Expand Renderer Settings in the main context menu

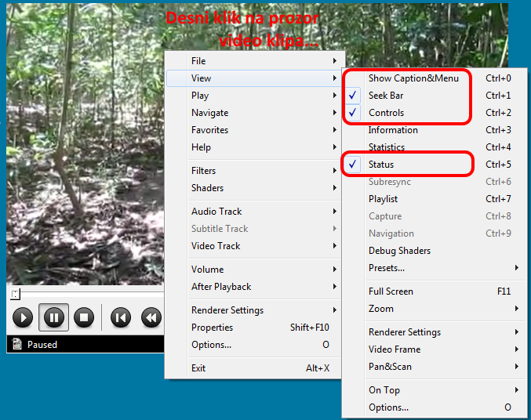pyautogui.click(x=254, y=310)
